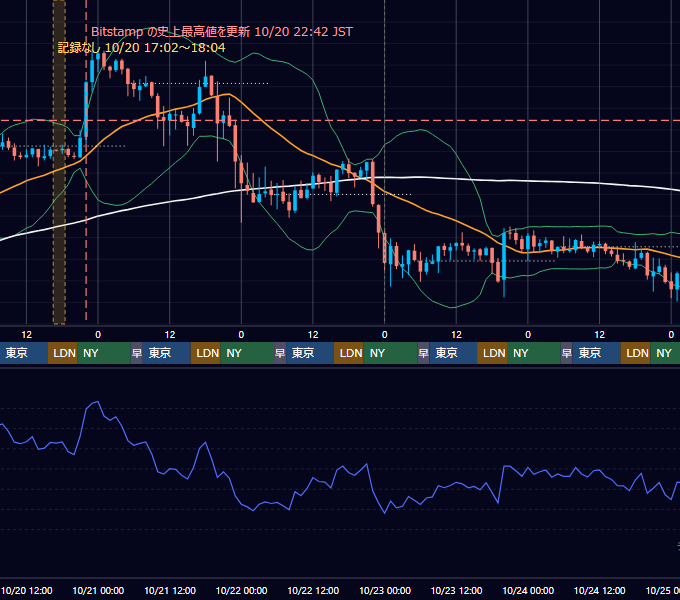Select the 10/22 12:00 date label
680x600 pixels.
[x=313, y=590]
